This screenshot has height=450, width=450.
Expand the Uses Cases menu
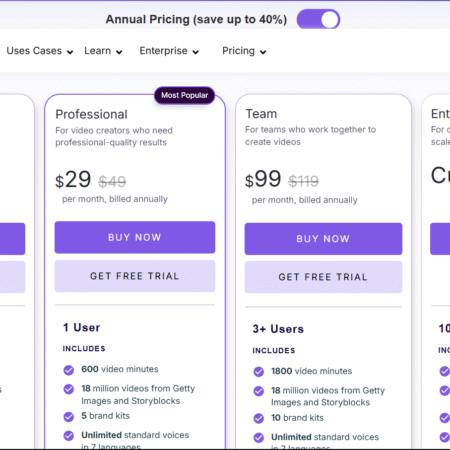[40, 51]
